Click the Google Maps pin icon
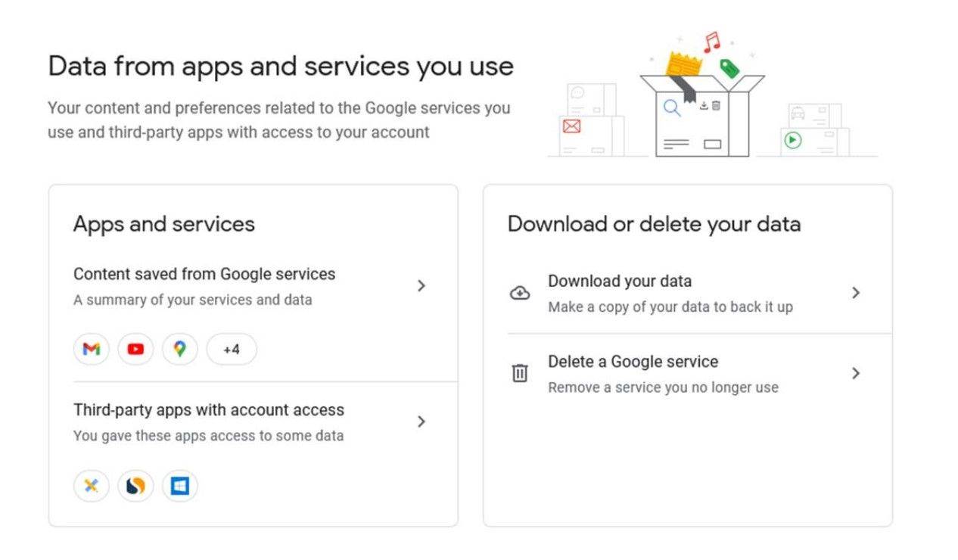Viewport: 958px width, 560px height. tap(180, 349)
